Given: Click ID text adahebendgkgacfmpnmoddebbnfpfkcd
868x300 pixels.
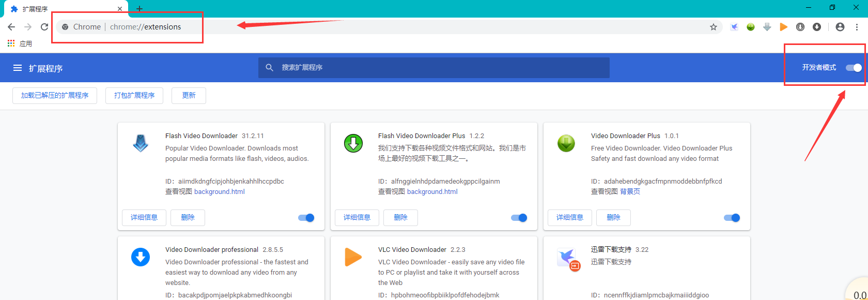Looking at the screenshot, I should (x=663, y=182).
